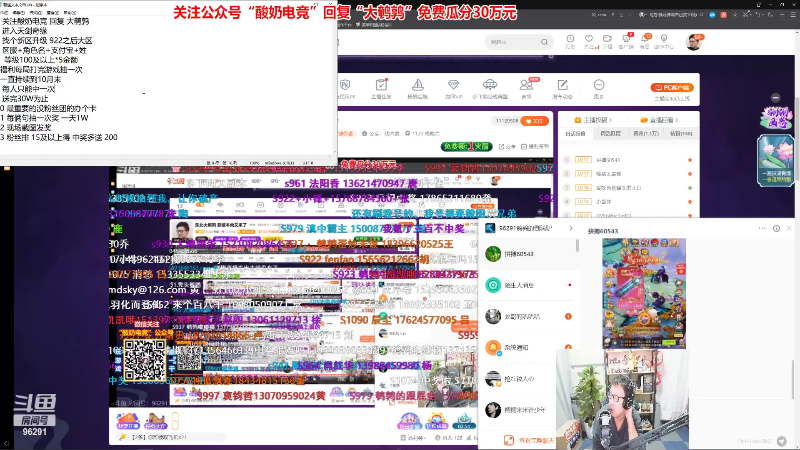This screenshot has width=800, height=450.
Task: Click the green free-fire badge button
Action: tap(466, 146)
